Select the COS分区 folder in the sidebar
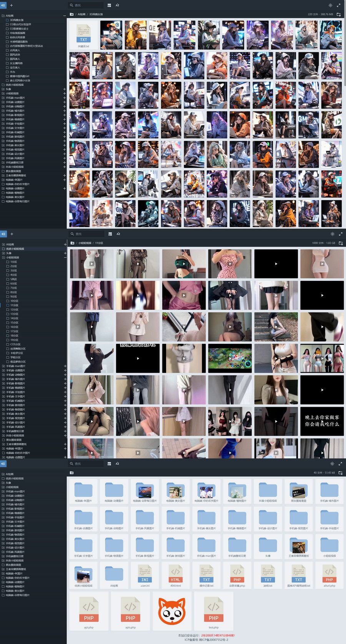The image size is (346, 644). [15, 344]
